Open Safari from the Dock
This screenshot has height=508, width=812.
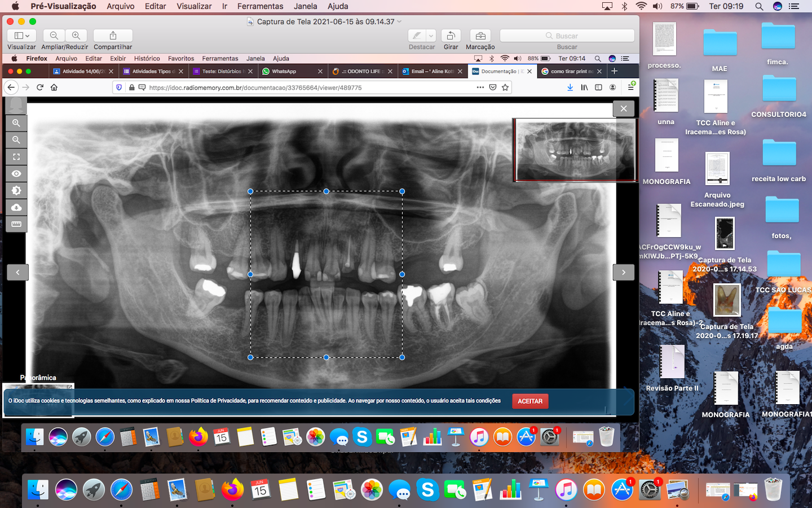click(x=121, y=490)
